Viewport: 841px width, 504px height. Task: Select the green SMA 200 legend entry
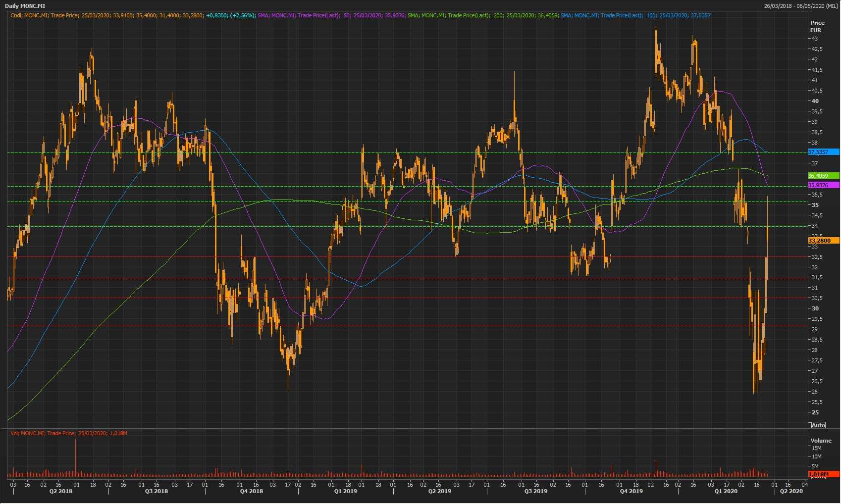483,15
